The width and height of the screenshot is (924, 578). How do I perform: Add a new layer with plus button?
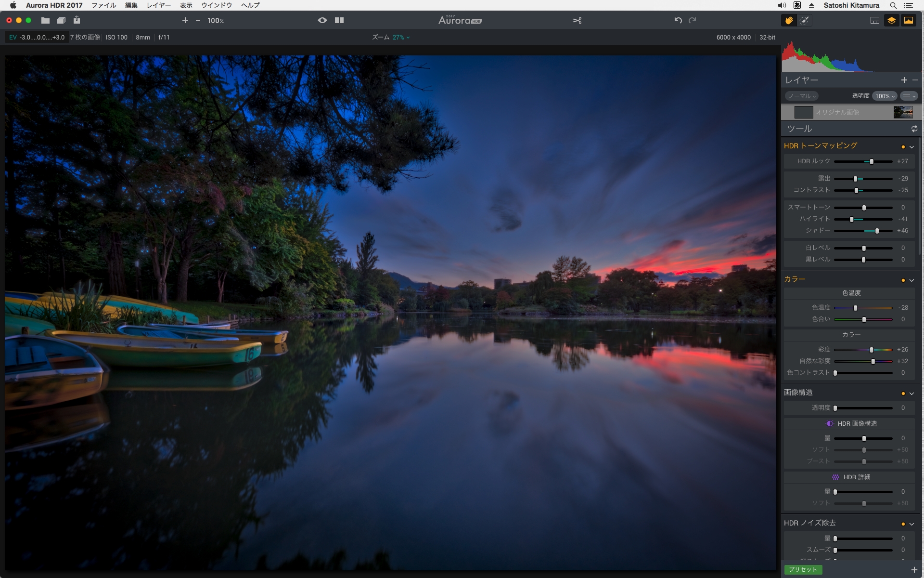pos(904,80)
